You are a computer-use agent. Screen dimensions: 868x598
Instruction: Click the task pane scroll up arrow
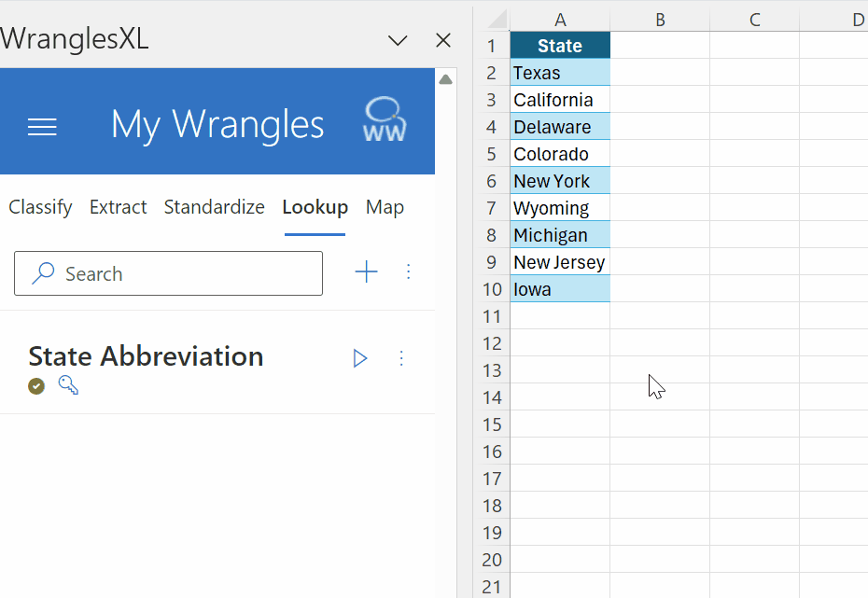(445, 79)
